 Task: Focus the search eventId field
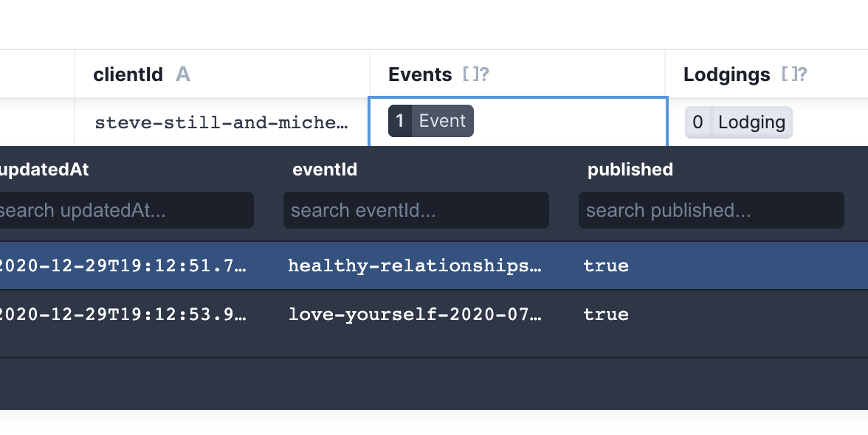[x=416, y=210]
